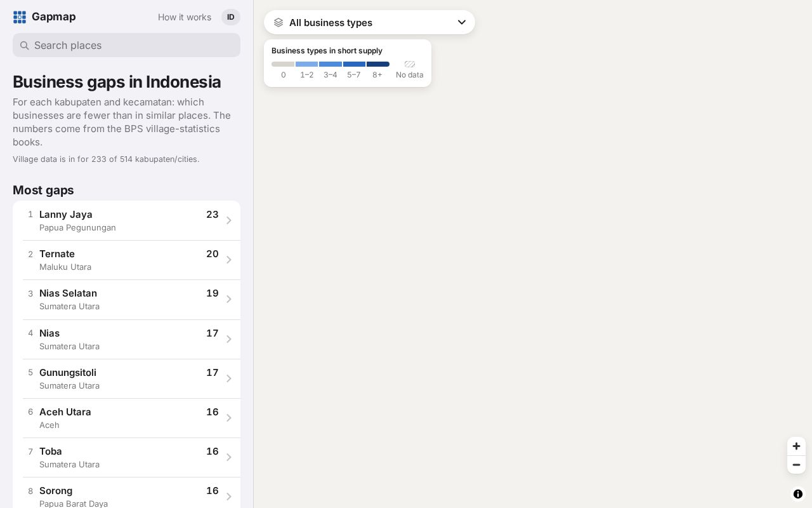Click the 5–7 legend swatch
This screenshot has width=812, height=508.
pyautogui.click(x=354, y=64)
